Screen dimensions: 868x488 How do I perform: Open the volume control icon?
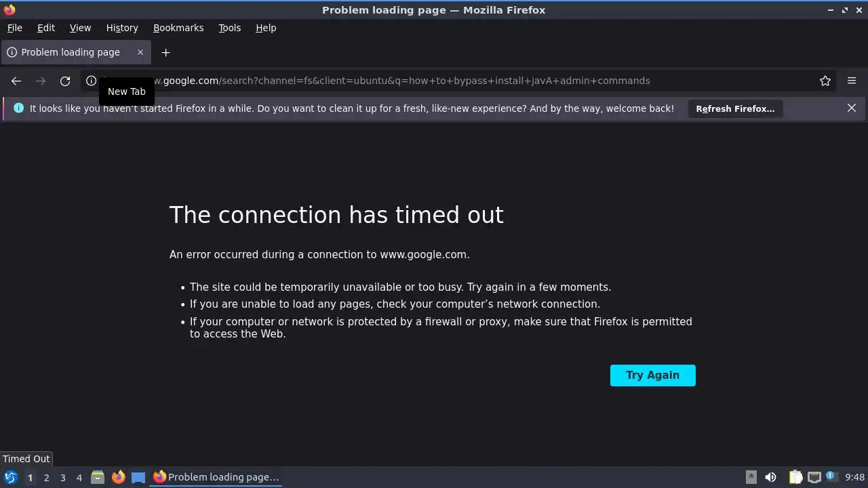coord(770,477)
